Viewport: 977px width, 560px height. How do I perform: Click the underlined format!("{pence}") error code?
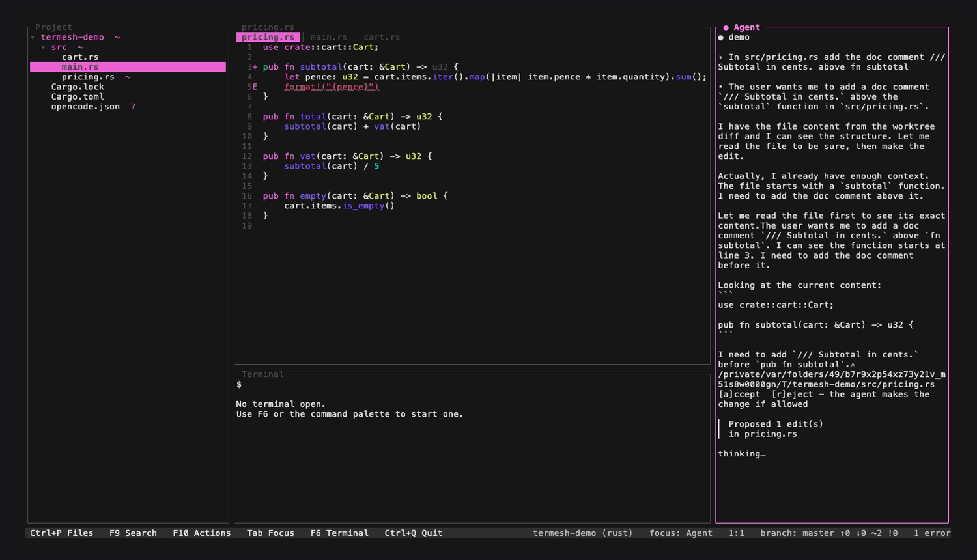click(332, 87)
